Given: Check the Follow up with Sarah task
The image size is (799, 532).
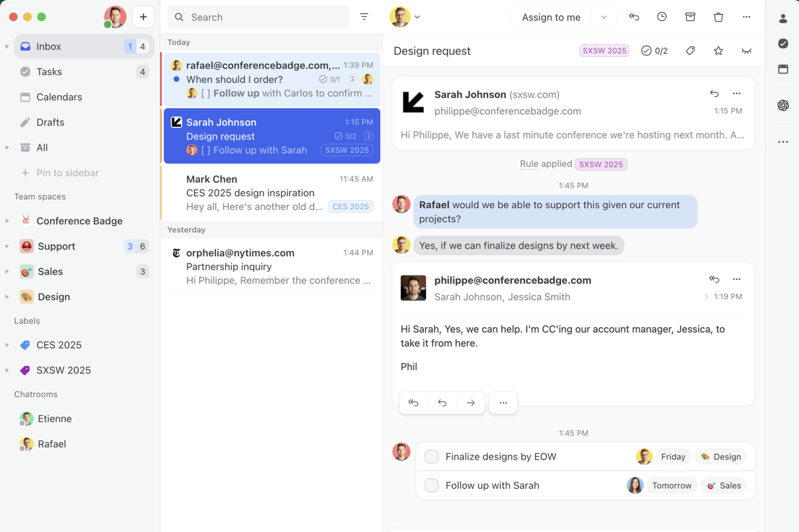Looking at the screenshot, I should (x=431, y=485).
